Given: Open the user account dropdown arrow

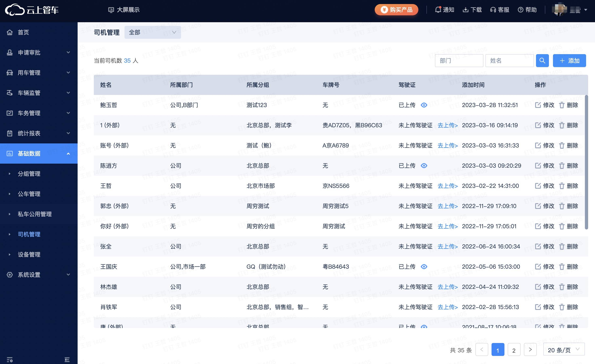Looking at the screenshot, I should pos(586,10).
